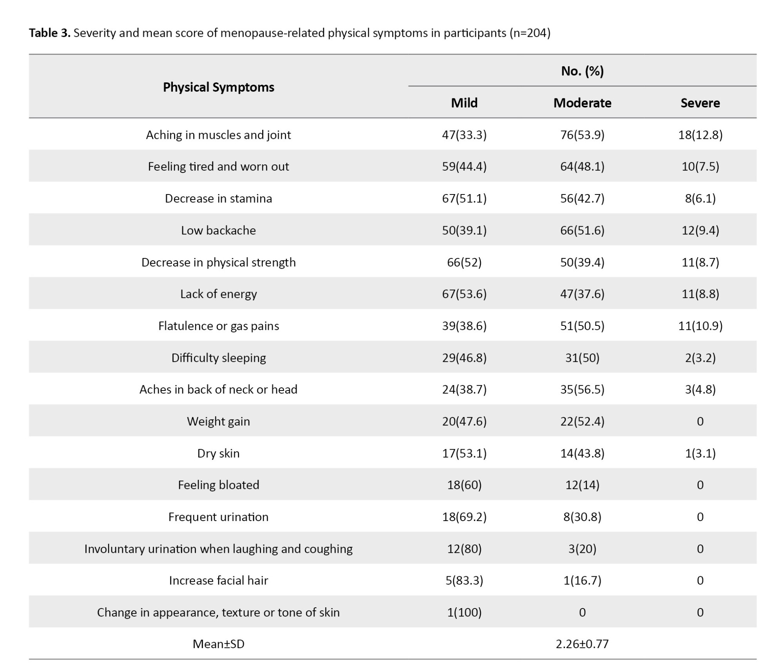Select the Decrease in physical strength row label
The width and height of the screenshot is (784, 672).
(x=218, y=262)
